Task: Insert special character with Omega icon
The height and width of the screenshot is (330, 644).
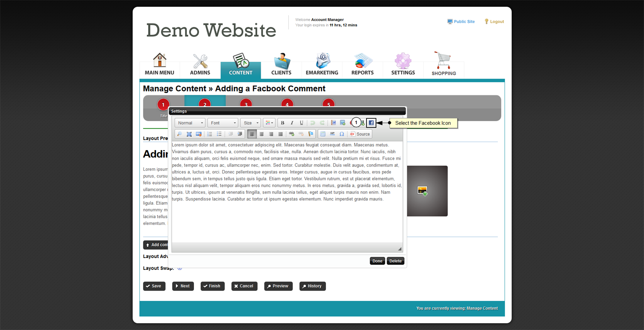Action: [x=342, y=134]
